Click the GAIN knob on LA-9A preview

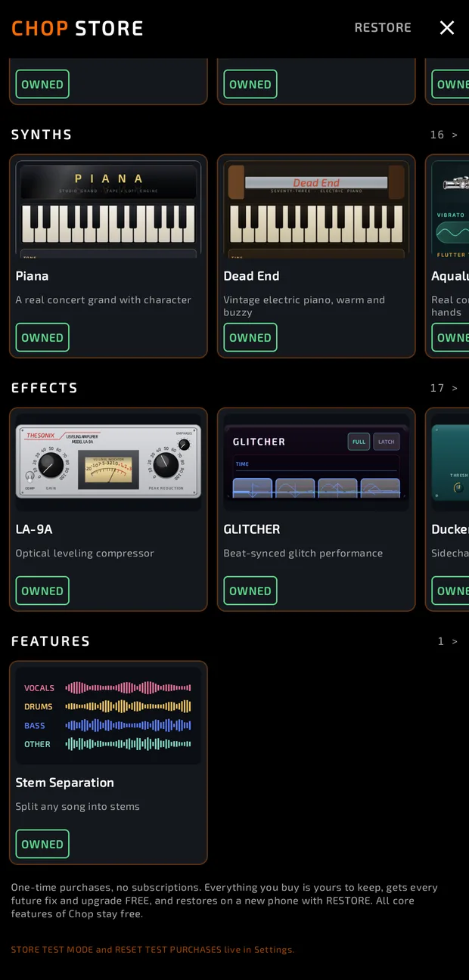click(x=51, y=464)
